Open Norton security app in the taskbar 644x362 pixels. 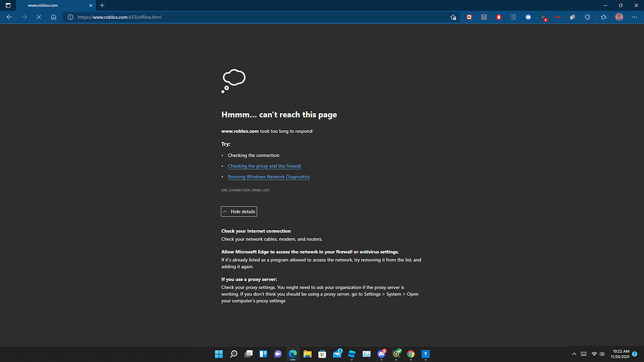[396, 354]
